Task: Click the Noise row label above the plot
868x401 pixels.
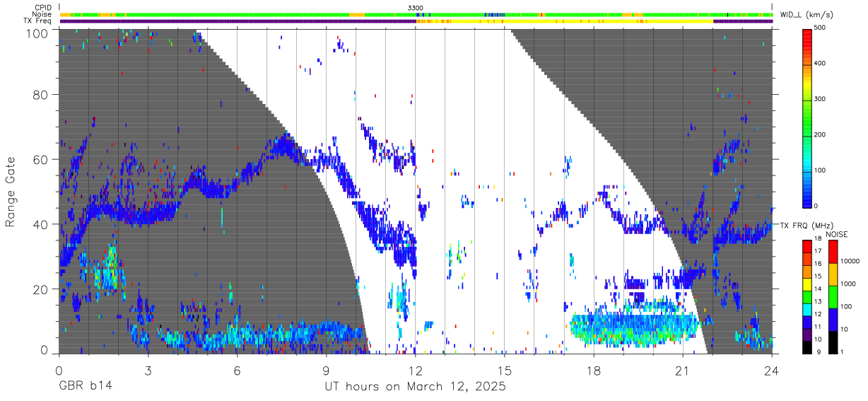Action: click(x=42, y=14)
